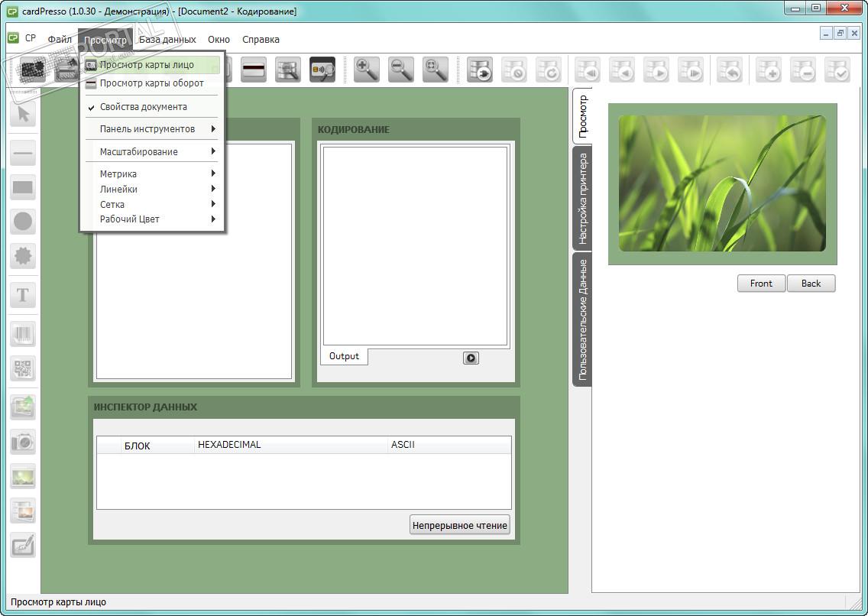Select the starburst polygon shape tool
868x616 pixels.
(23, 256)
